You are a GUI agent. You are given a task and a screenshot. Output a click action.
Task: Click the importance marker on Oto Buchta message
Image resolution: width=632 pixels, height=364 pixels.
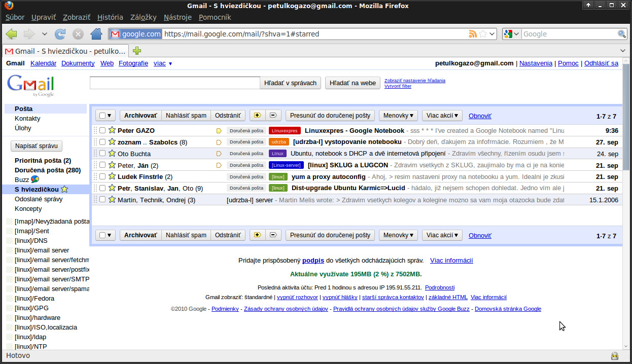coord(219,154)
